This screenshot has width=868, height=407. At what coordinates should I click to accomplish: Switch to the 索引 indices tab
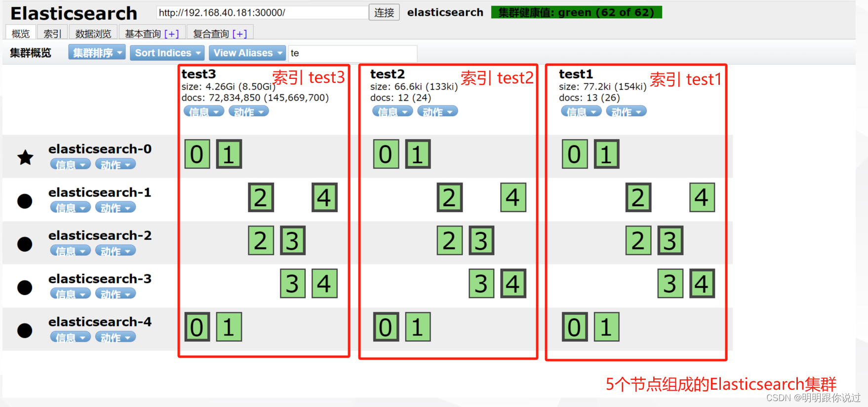(52, 33)
